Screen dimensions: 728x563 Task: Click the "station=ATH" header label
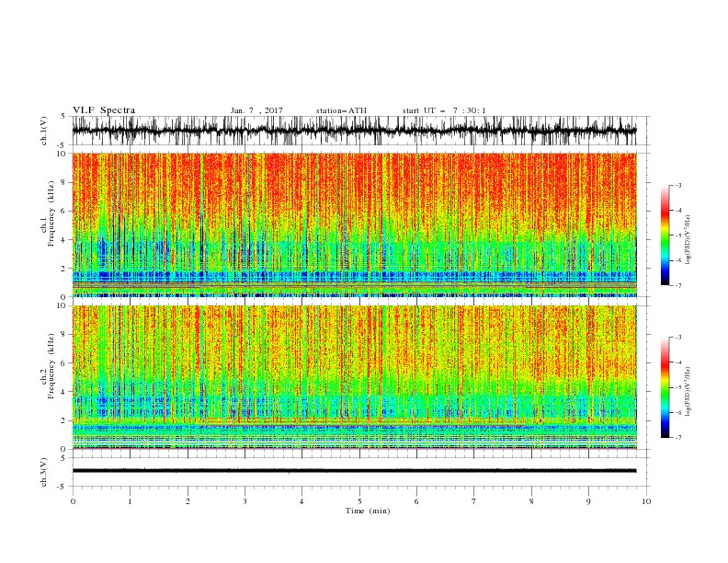coord(341,110)
